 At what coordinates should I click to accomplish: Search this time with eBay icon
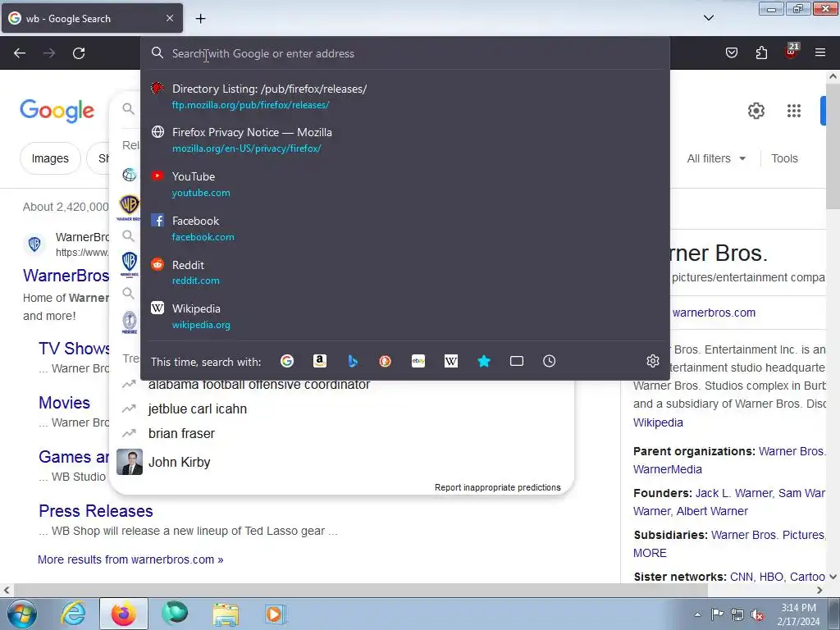(x=418, y=361)
